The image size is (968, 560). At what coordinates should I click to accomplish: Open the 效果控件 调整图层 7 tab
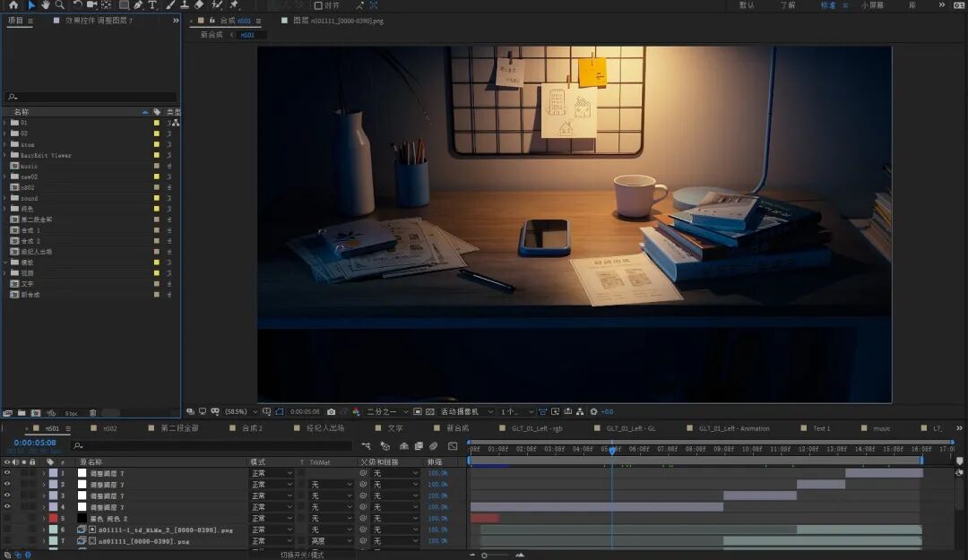[99, 21]
